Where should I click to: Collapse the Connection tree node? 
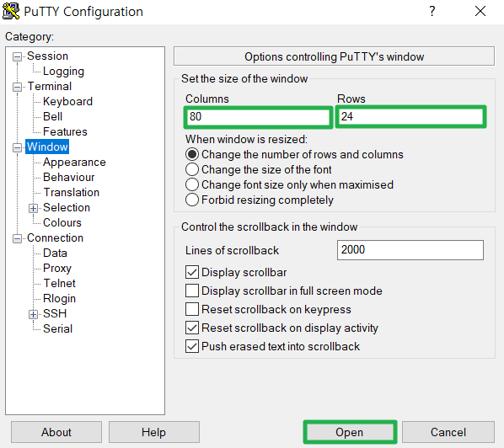[x=17, y=238]
